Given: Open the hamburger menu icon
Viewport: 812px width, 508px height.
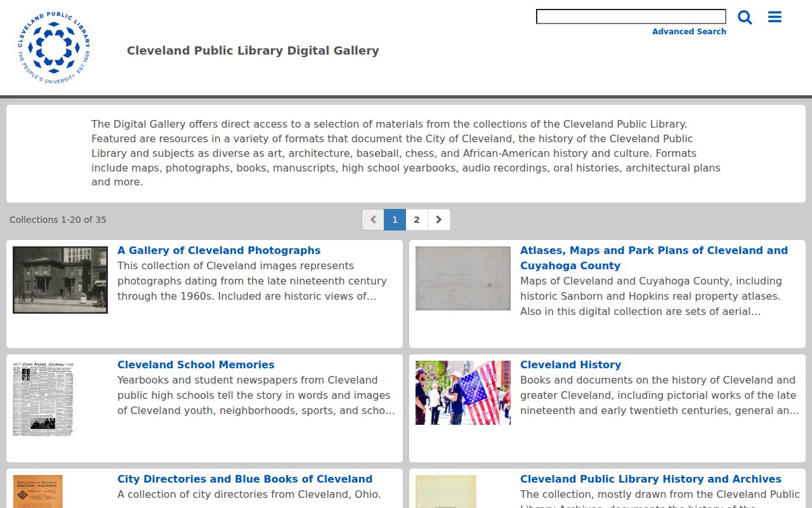Looking at the screenshot, I should click(x=775, y=17).
